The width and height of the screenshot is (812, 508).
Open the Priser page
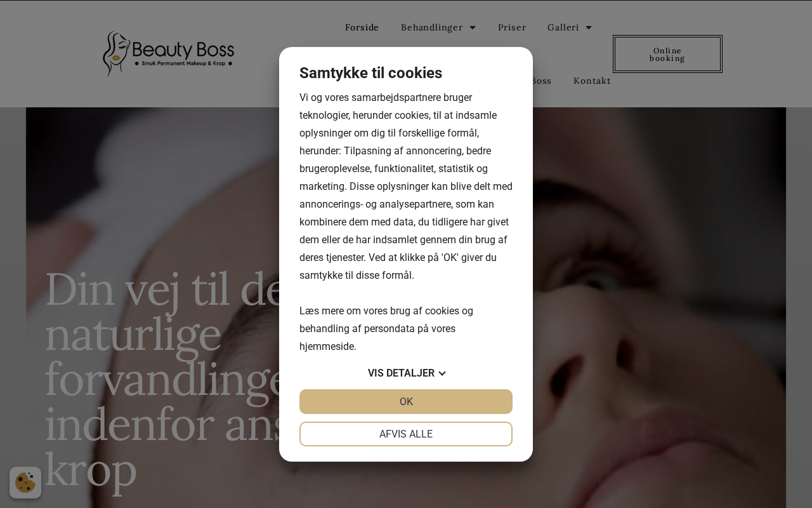512,27
